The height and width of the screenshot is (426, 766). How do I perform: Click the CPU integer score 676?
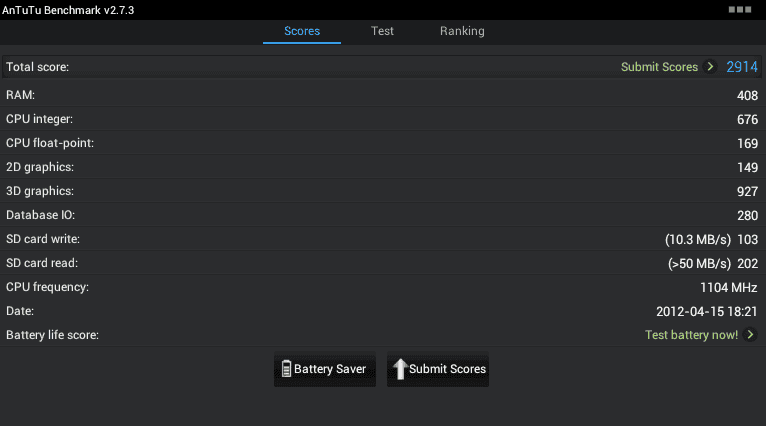pos(747,119)
